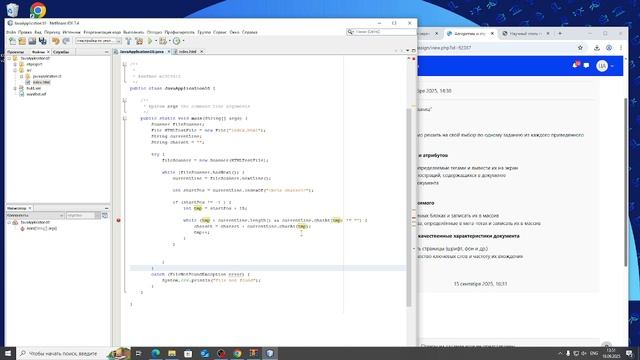Switch to the Projects panel tab
Viewport: 640px width, 360px height.
pyautogui.click(x=16, y=52)
